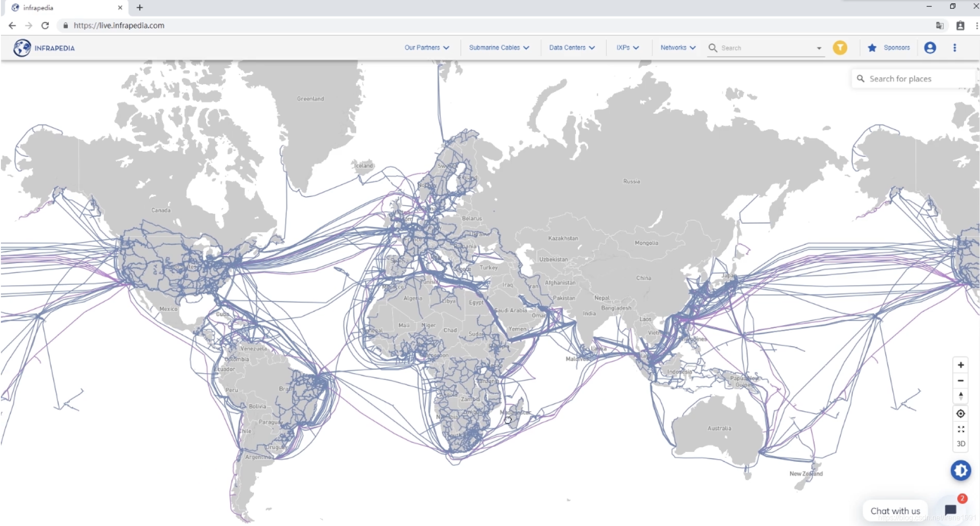
Task: Open the yellow filter button
Action: point(840,48)
